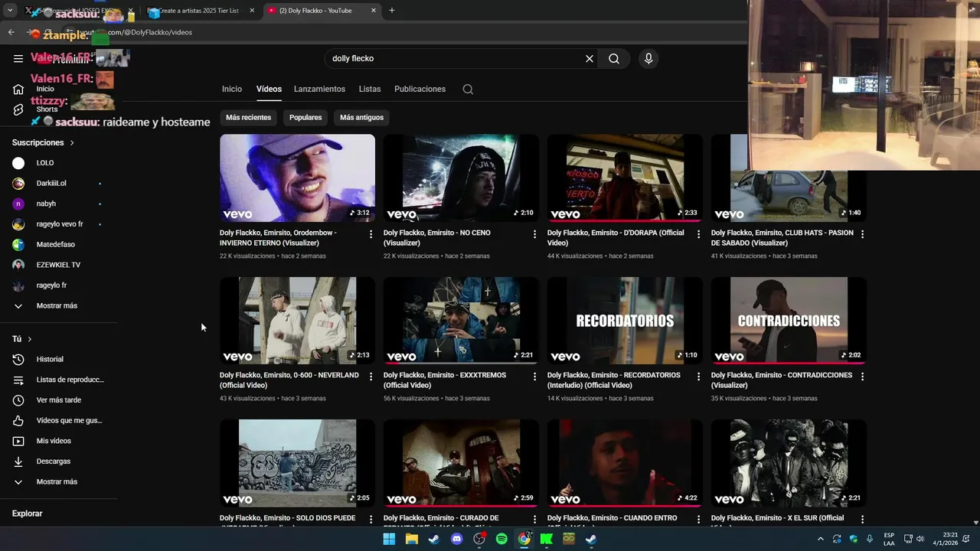Filter videos by Más recientes
Image resolution: width=980 pixels, height=551 pixels.
pyautogui.click(x=248, y=117)
